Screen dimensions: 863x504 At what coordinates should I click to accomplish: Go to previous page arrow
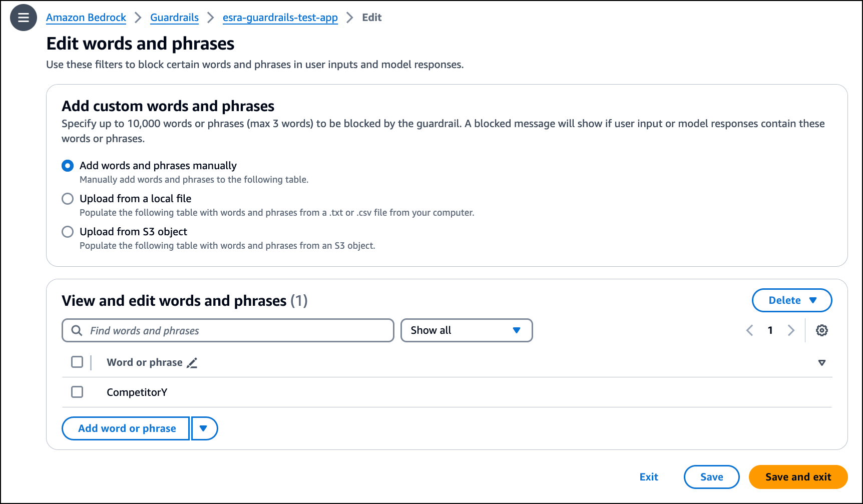point(749,330)
